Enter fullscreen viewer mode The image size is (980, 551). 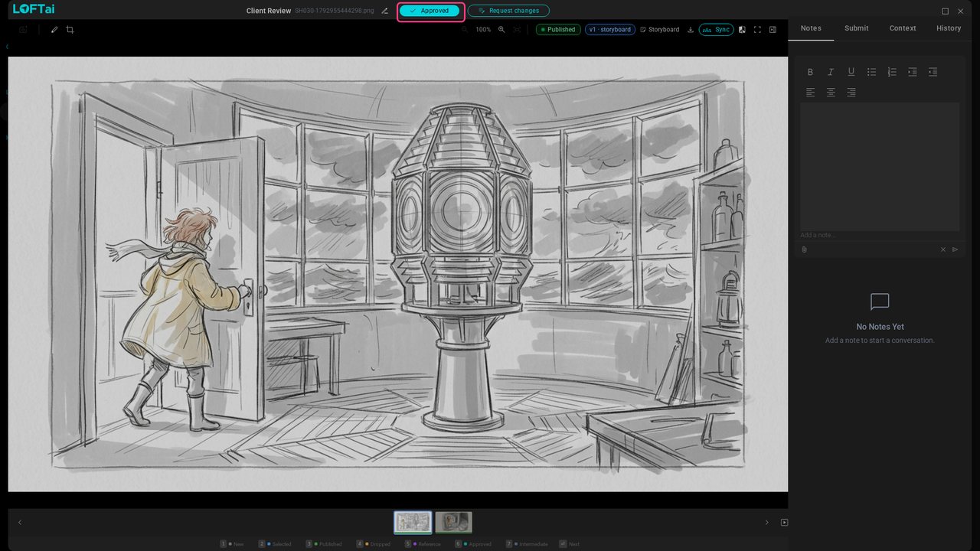point(757,30)
